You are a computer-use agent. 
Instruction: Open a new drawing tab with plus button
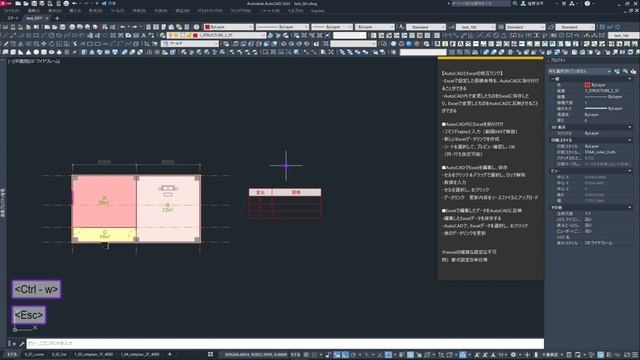(57, 18)
